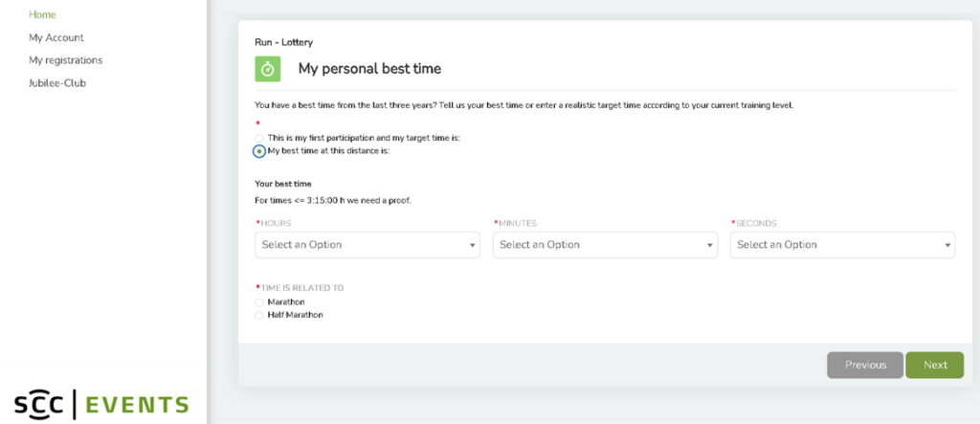
Task: Open the Jubilee-Club link
Action: pos(57,83)
